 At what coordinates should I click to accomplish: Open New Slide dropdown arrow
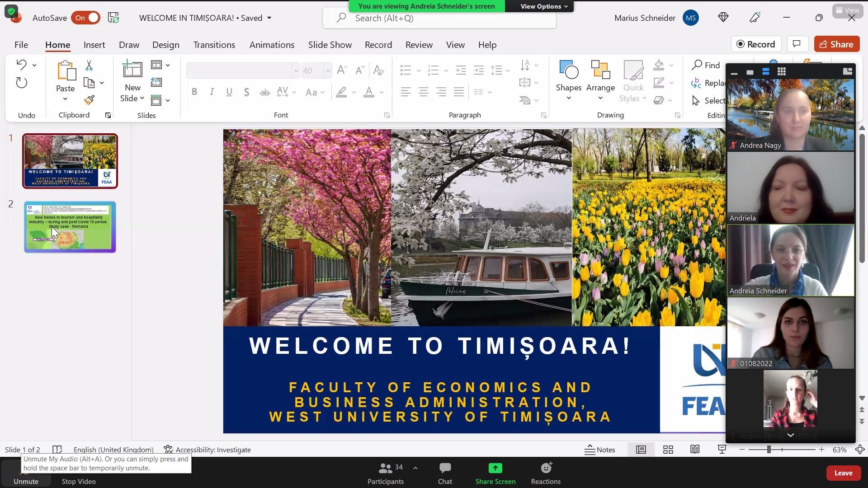coord(142,98)
